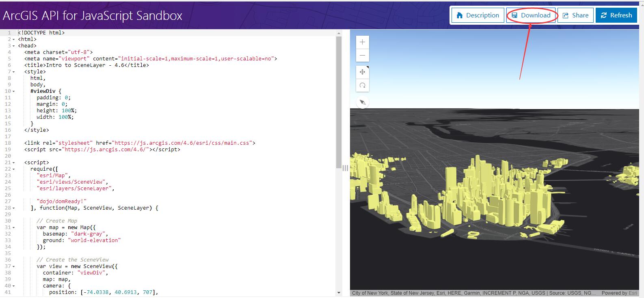Click the margin: 0 line
This screenshot has height=298, width=644.
coord(52,104)
